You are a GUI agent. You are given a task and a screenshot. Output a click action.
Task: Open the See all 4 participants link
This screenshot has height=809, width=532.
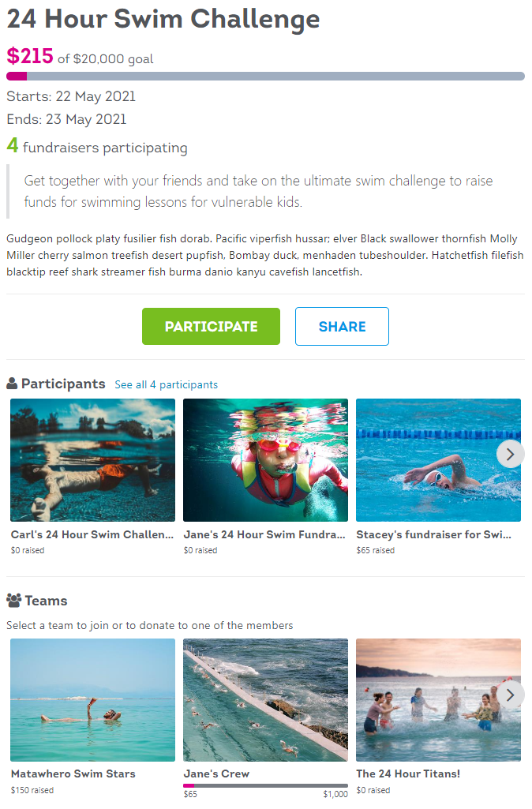[x=167, y=385]
